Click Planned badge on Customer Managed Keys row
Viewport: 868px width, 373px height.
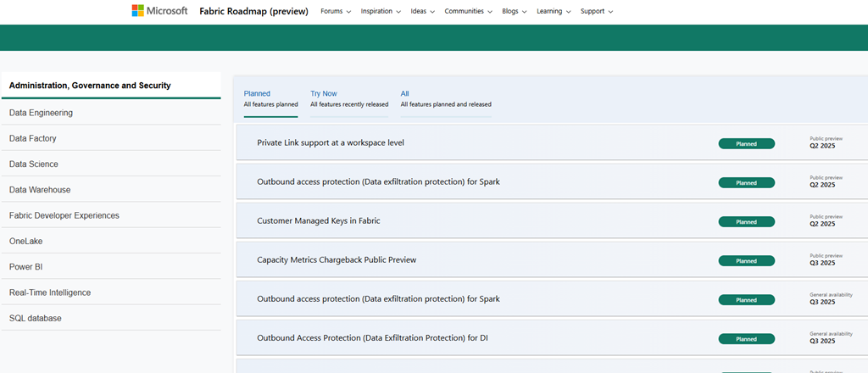pyautogui.click(x=746, y=222)
